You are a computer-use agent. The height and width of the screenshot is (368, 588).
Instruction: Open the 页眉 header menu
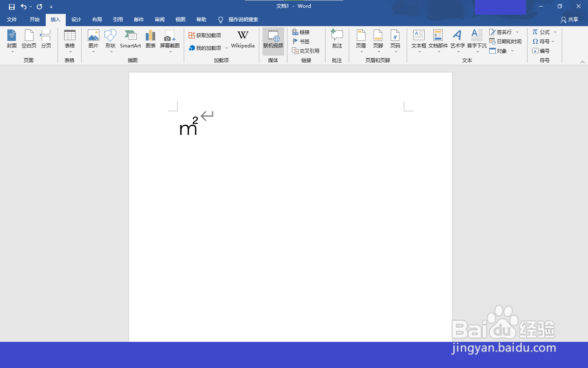(x=361, y=41)
